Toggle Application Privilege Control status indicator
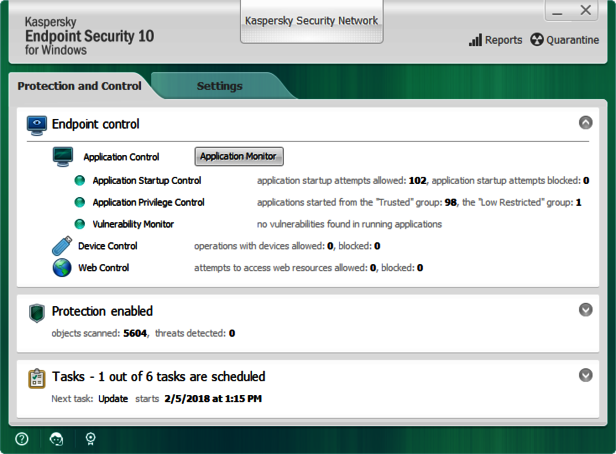 (x=80, y=203)
